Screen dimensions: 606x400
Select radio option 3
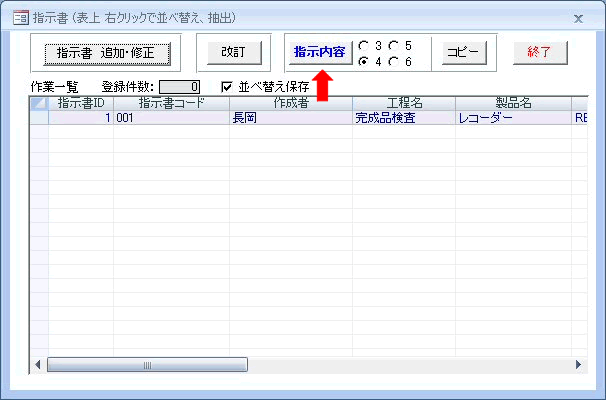point(363,46)
